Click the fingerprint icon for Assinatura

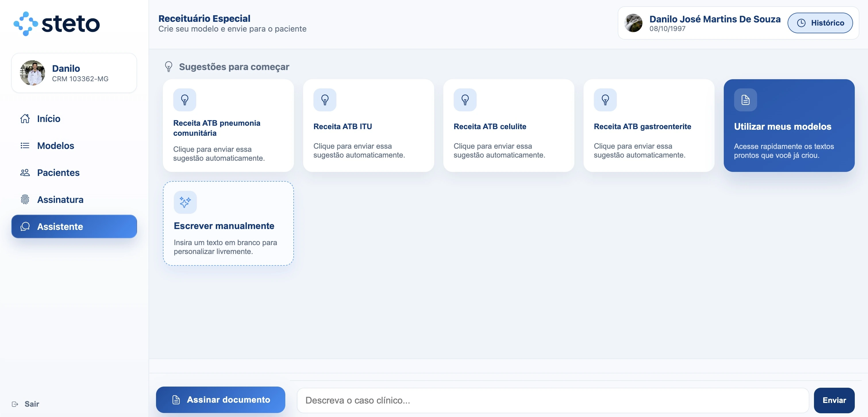tap(25, 199)
